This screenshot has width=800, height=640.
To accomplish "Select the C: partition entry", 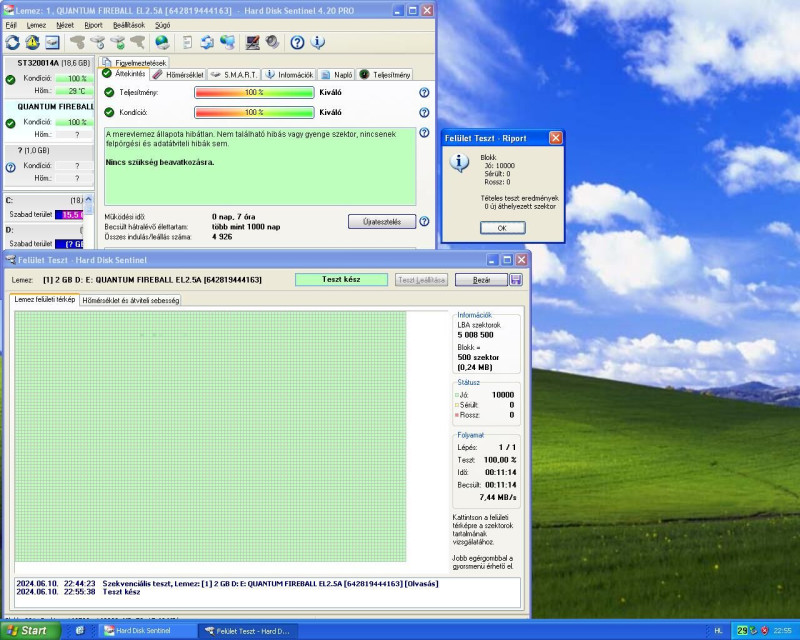I will click(x=44, y=207).
